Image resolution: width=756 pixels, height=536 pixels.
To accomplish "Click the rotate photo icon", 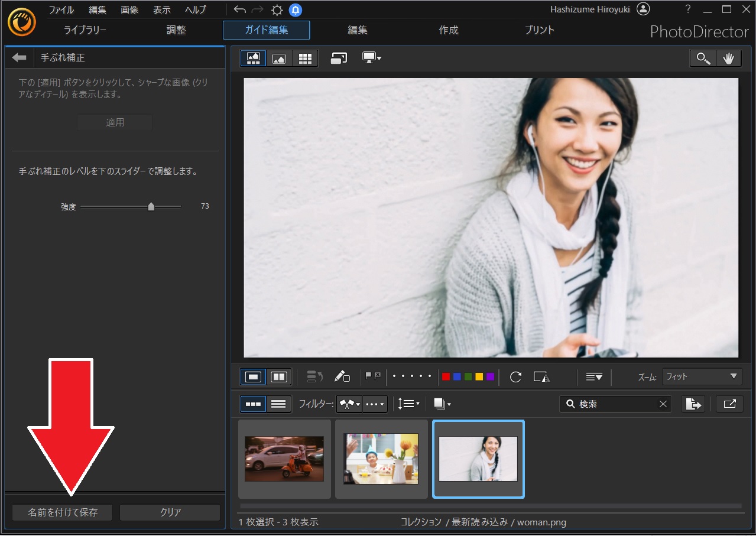I will (x=515, y=376).
